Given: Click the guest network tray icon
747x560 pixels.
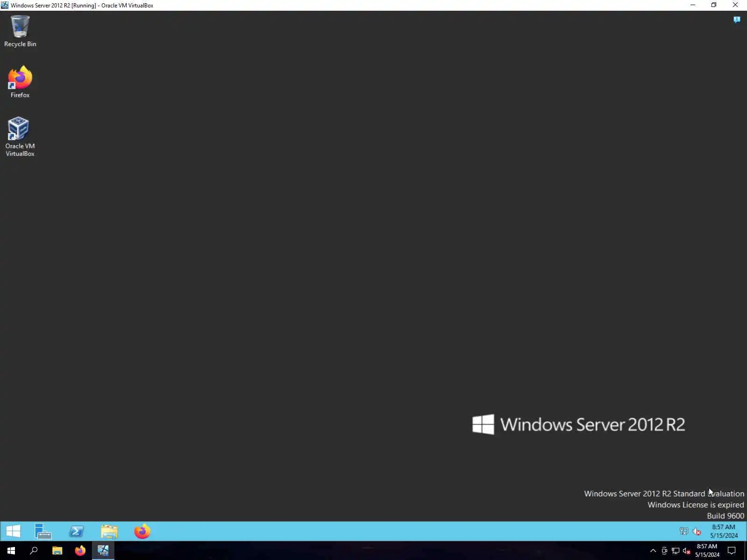Looking at the screenshot, I should click(684, 531).
